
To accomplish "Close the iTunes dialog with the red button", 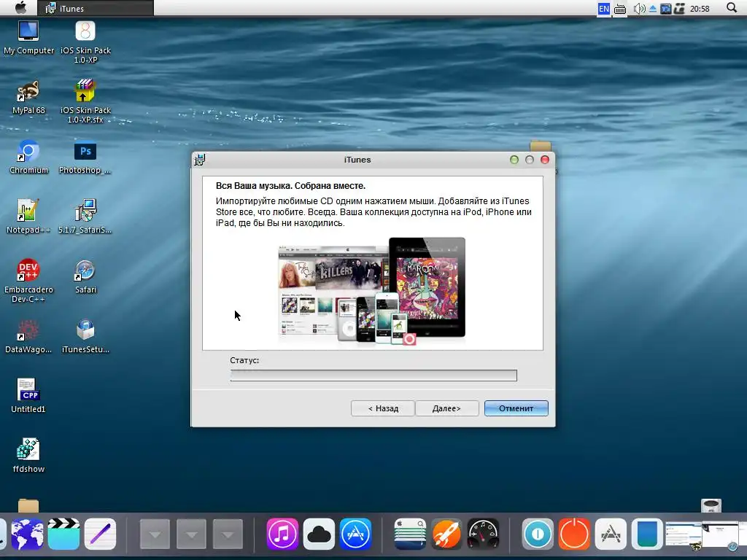I will [545, 160].
